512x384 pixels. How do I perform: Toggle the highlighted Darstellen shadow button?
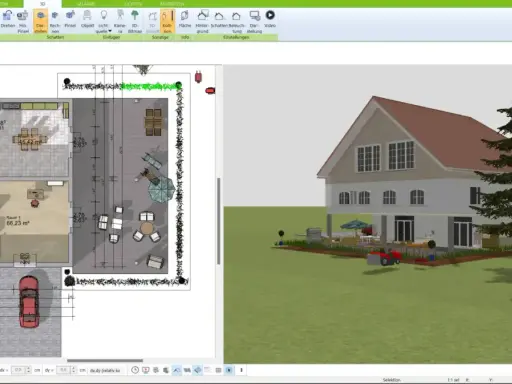click(x=40, y=21)
